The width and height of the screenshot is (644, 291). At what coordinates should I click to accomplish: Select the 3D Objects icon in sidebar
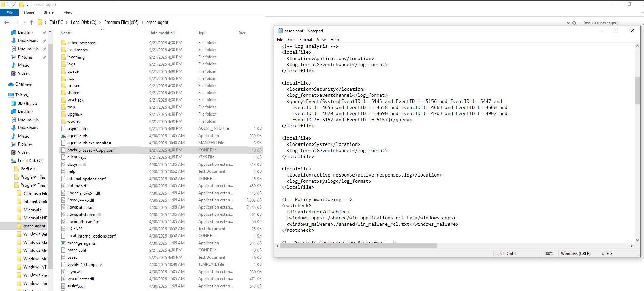coord(14,103)
